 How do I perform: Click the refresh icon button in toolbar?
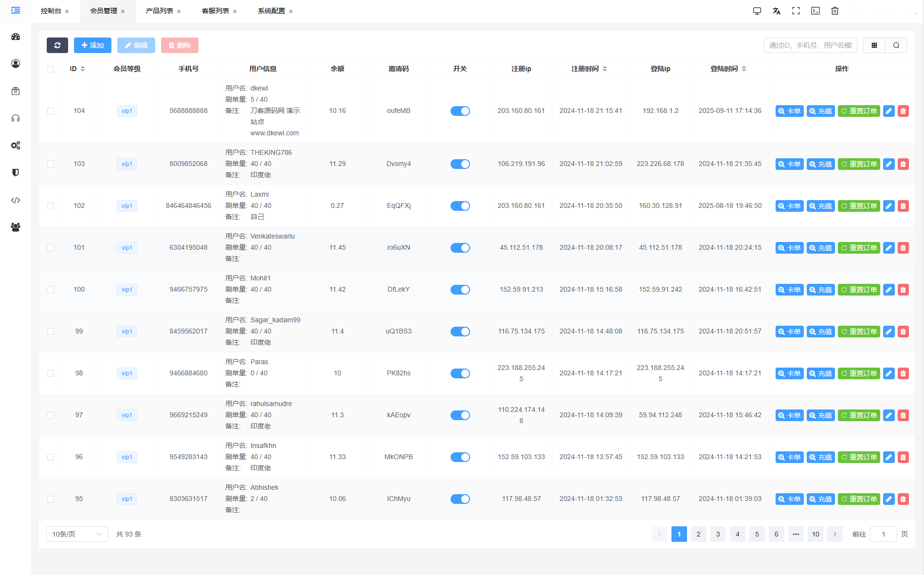pos(57,45)
